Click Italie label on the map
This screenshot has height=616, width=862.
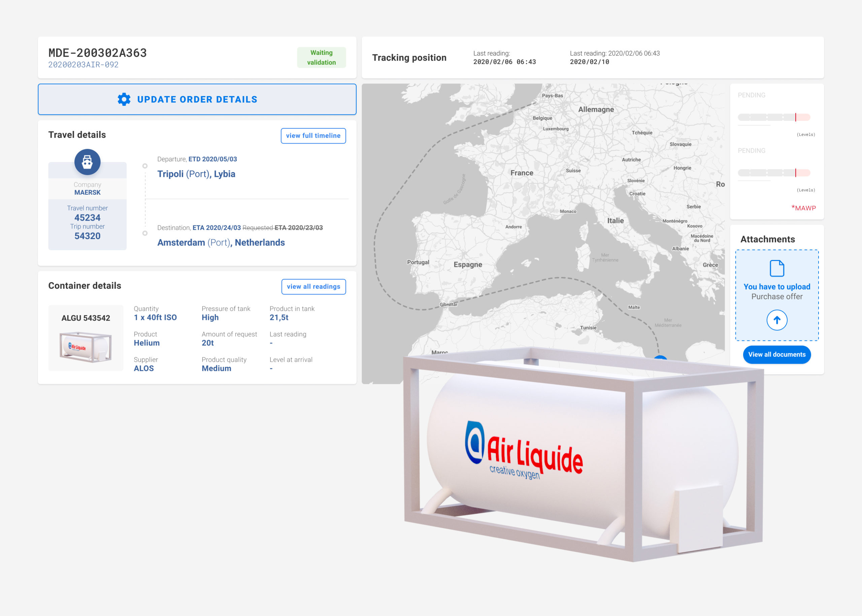(615, 221)
